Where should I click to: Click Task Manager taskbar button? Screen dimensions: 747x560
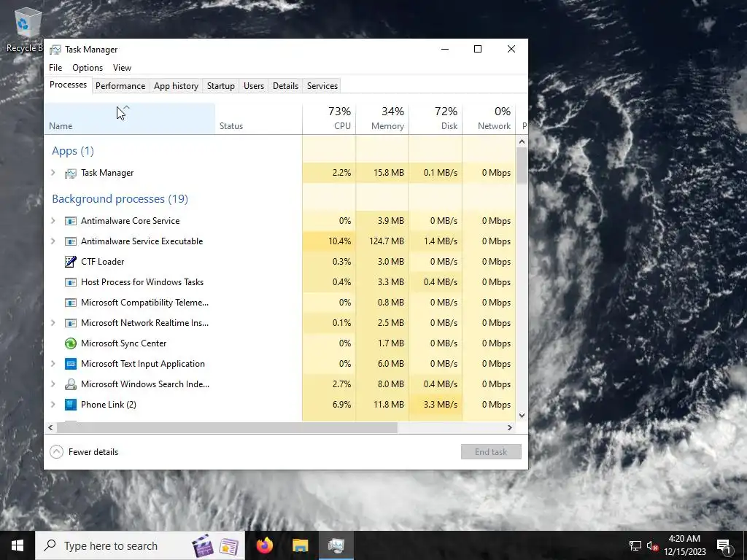[336, 545]
